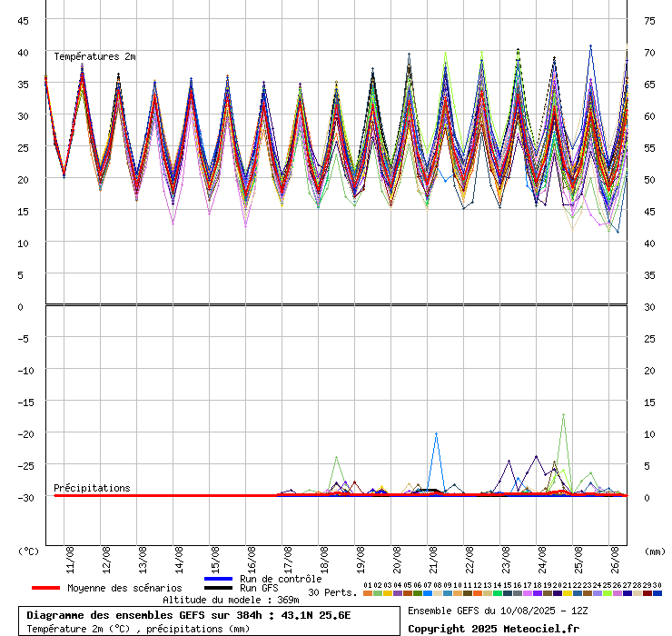Image resolution: width=672 pixels, height=636 pixels.
Task: Select the lime green swatch labeled 25
Action: coord(608,593)
